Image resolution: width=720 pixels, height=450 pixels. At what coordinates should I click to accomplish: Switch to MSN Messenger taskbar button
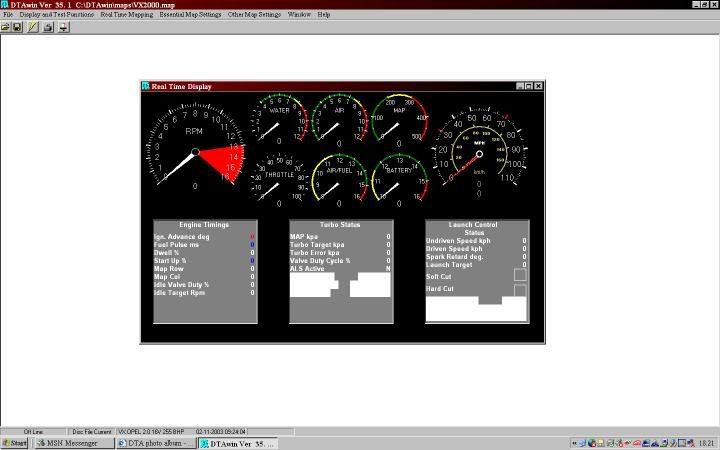(x=74, y=443)
